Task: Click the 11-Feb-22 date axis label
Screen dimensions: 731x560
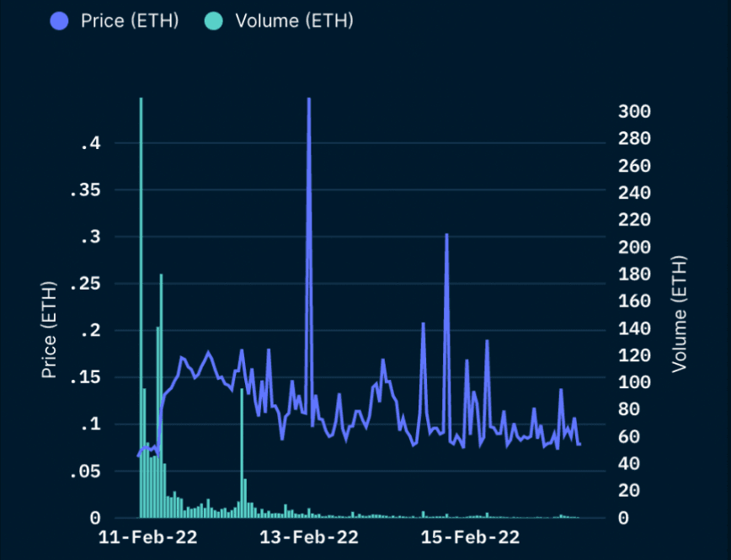Action: pyautogui.click(x=147, y=537)
